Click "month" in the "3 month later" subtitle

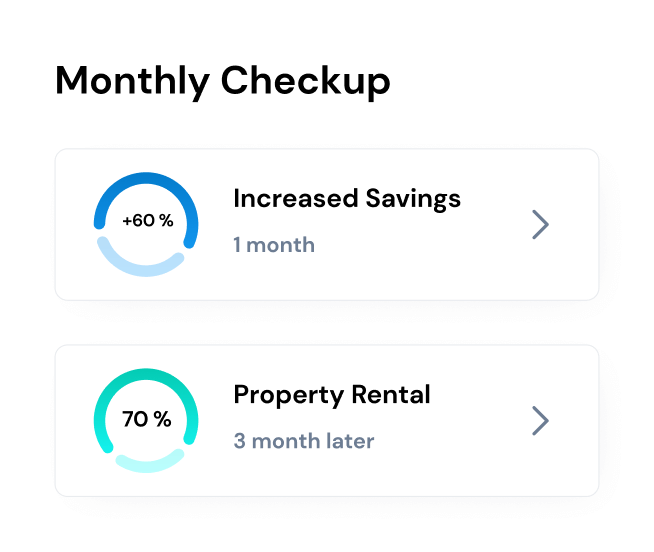(x=284, y=441)
